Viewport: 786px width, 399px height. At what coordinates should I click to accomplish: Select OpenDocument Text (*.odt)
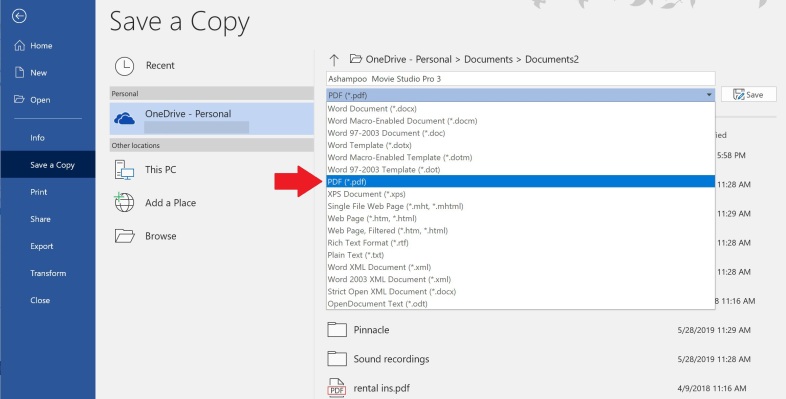point(520,304)
